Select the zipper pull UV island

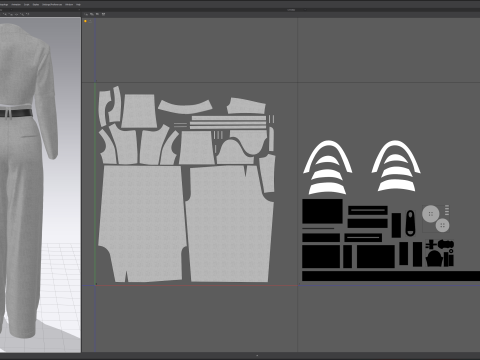[410, 223]
